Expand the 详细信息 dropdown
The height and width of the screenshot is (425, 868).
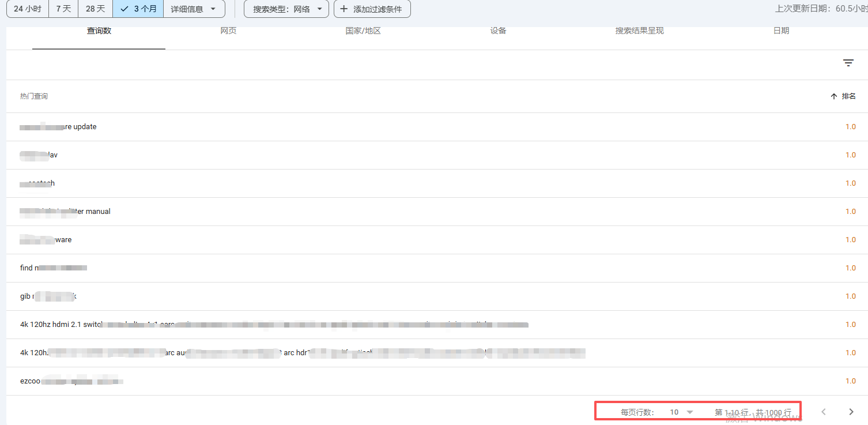tap(194, 9)
